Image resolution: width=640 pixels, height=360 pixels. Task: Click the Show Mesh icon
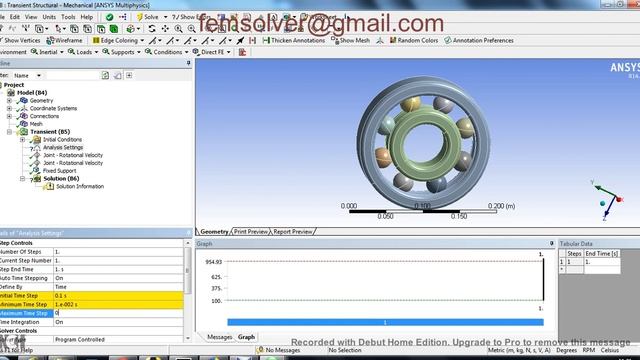tap(335, 40)
